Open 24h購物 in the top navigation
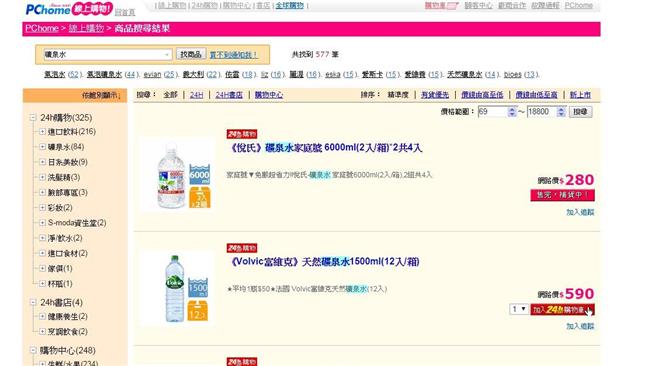This screenshot has width=650, height=366. pyautogui.click(x=204, y=6)
